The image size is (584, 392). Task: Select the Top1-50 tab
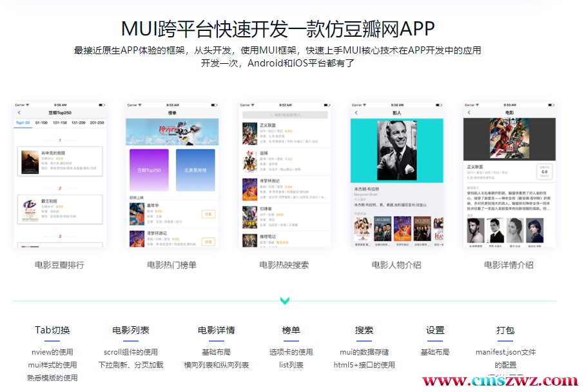pyautogui.click(x=23, y=122)
